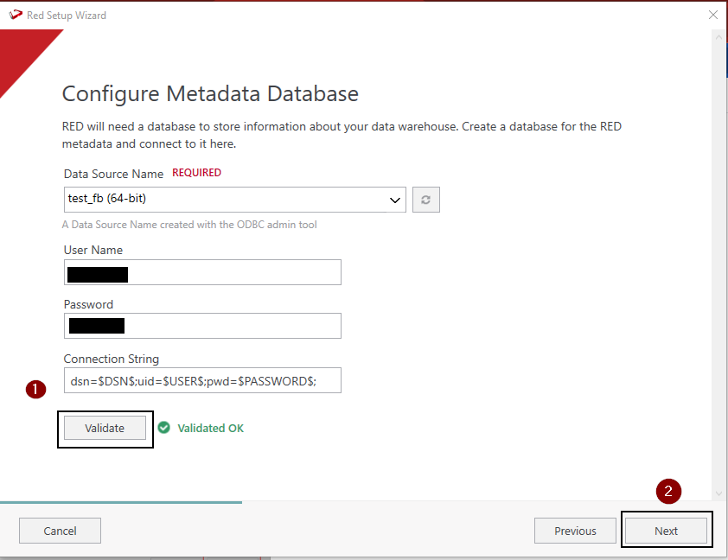
Task: Click the Connection String label
Action: click(112, 360)
